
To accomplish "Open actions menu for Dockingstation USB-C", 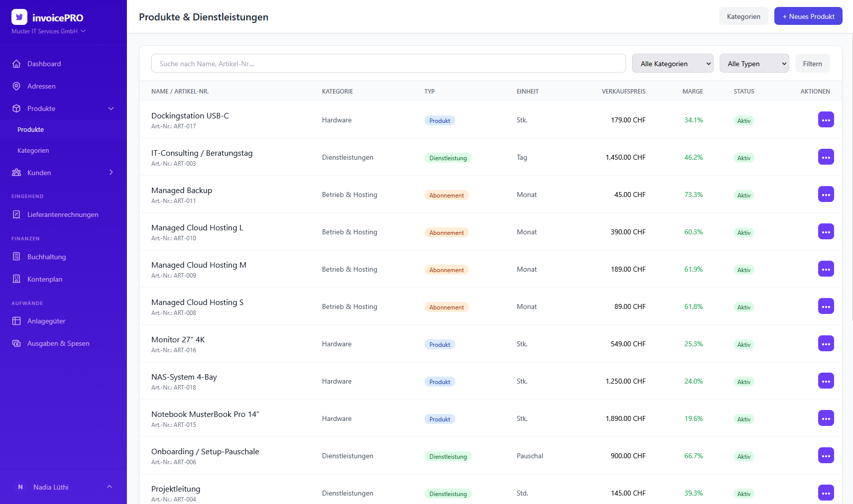I will pos(826,119).
